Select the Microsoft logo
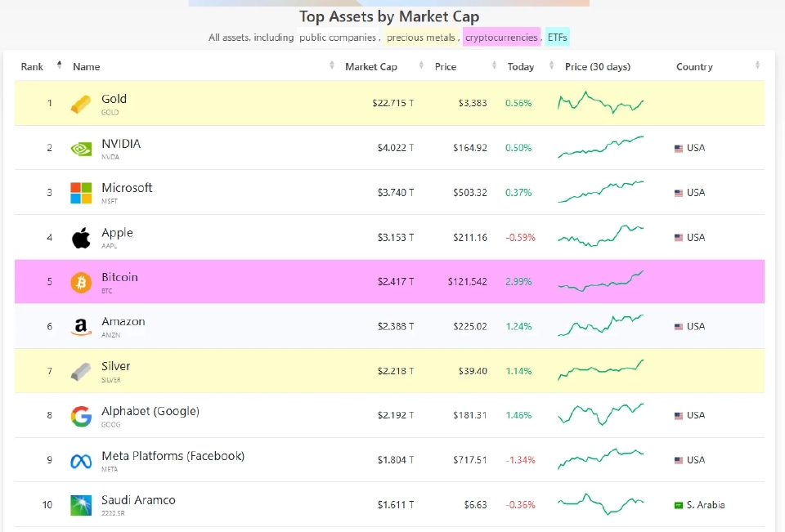 pos(80,192)
